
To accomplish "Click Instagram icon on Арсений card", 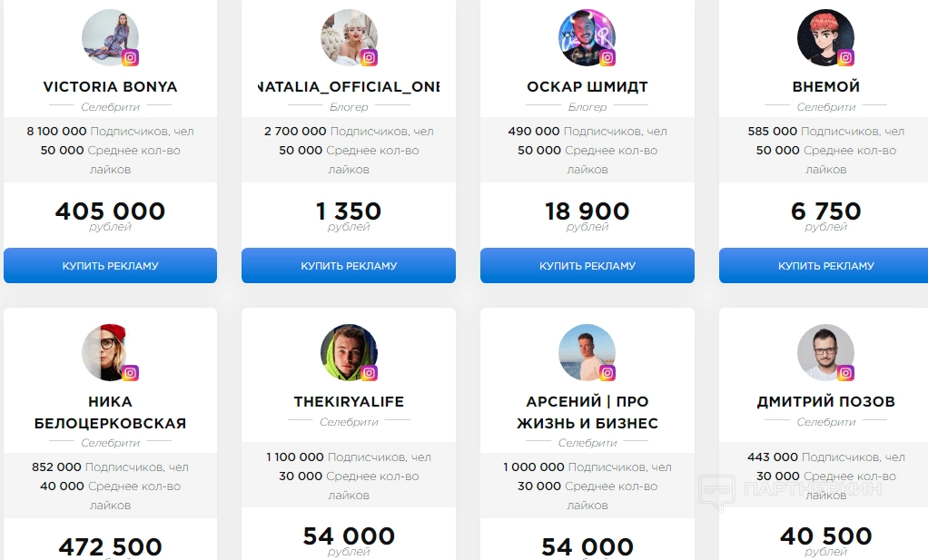I will [x=607, y=372].
